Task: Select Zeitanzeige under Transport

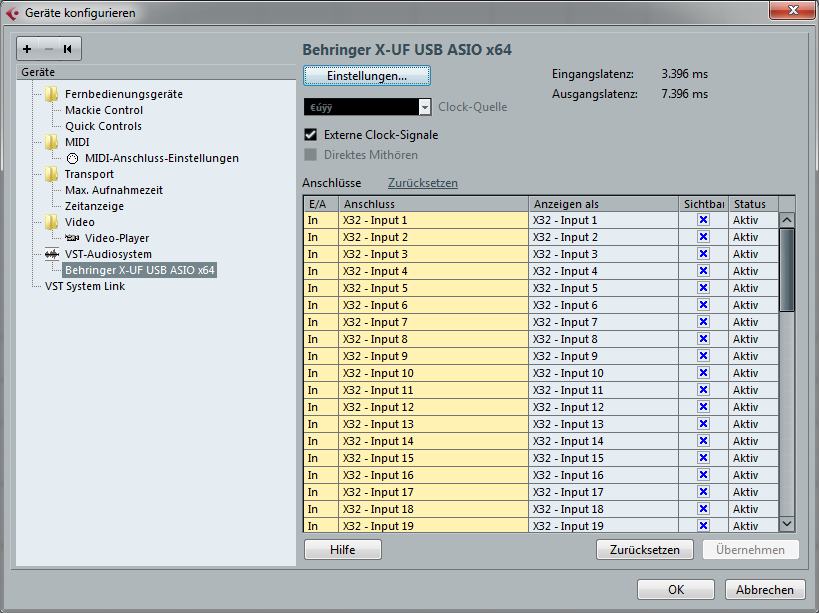Action: coord(95,206)
